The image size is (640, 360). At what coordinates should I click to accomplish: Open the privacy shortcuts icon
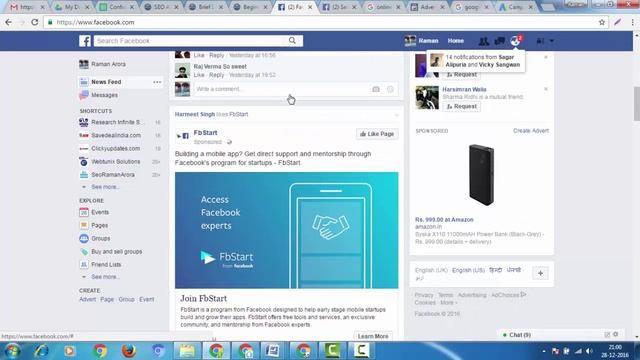tap(540, 41)
